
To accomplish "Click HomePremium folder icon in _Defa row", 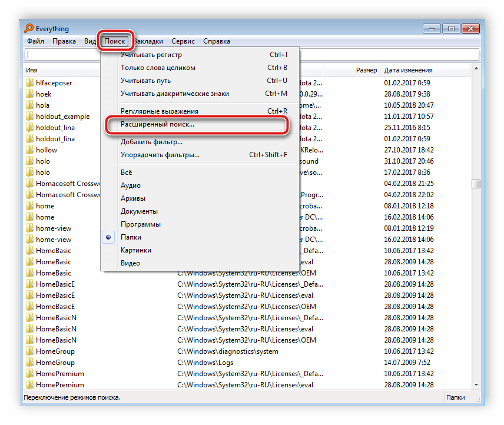I will 29,374.
